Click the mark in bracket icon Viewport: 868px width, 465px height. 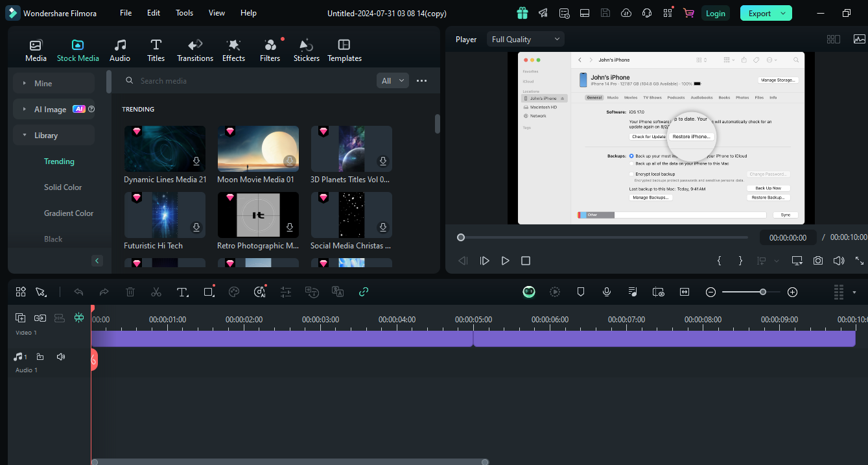pyautogui.click(x=719, y=261)
